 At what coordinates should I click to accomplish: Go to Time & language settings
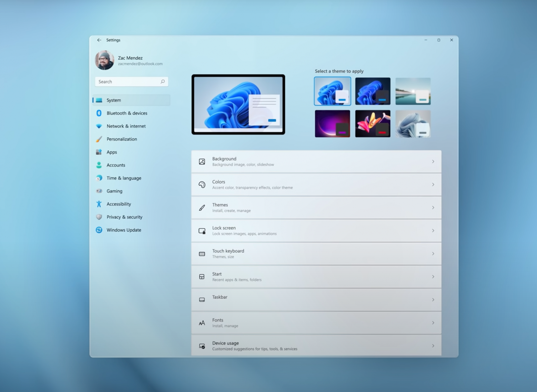click(124, 178)
